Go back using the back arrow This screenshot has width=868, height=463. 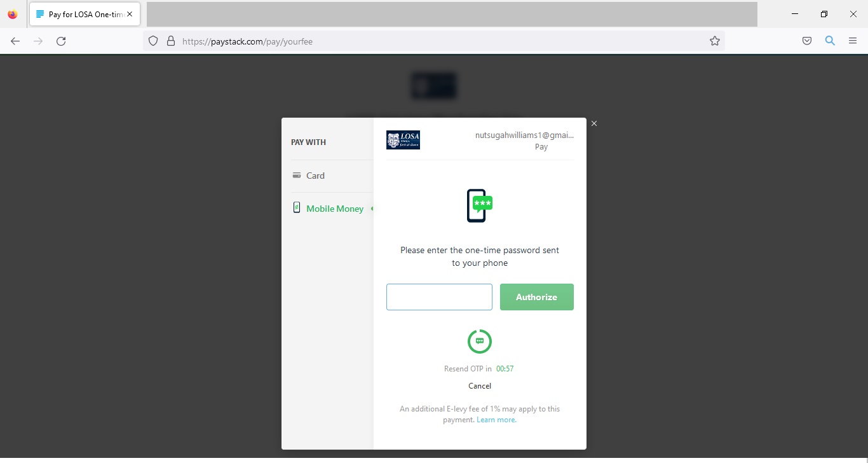15,41
